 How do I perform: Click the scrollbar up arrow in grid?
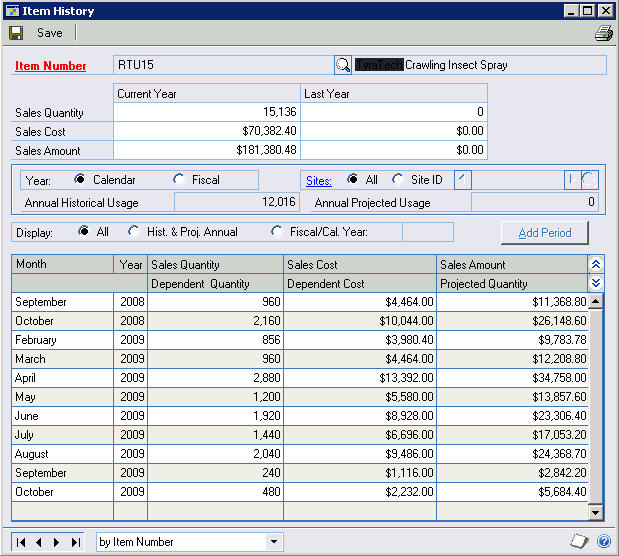coord(595,302)
